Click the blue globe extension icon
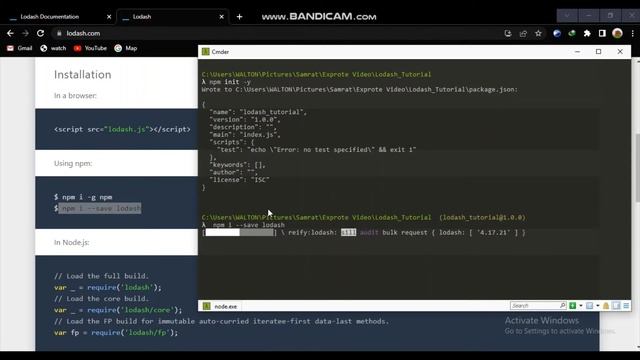 point(557,33)
